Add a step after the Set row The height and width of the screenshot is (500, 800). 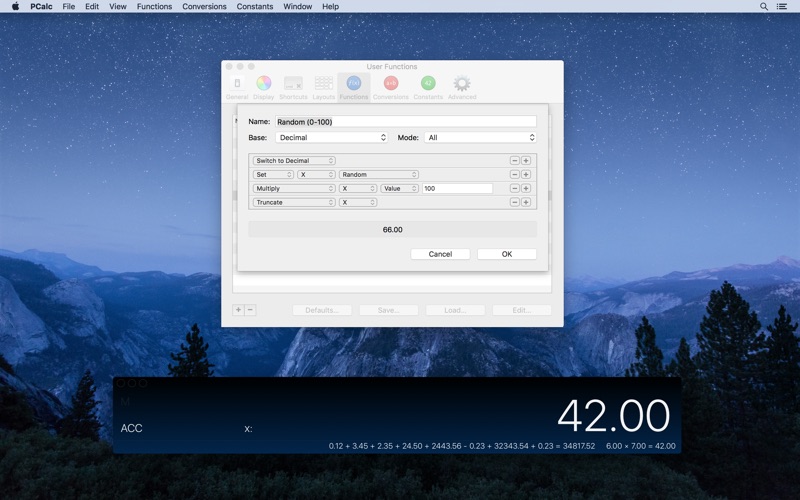click(526, 174)
